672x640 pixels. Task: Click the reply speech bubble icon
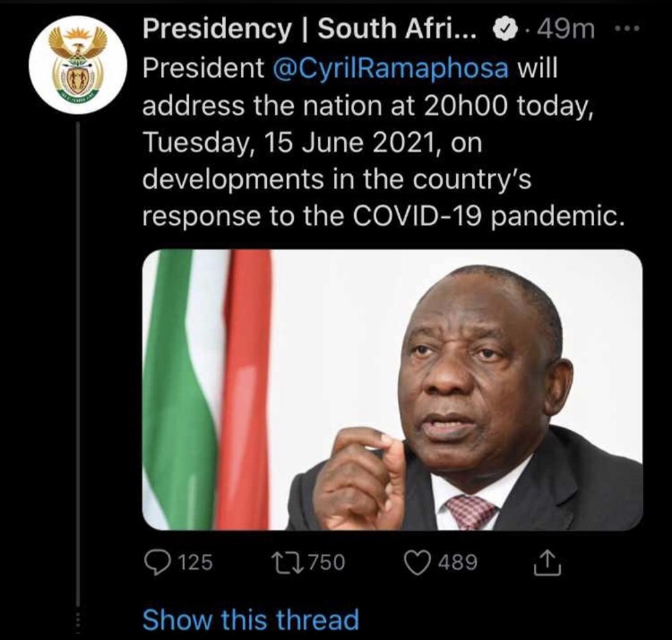(x=158, y=563)
